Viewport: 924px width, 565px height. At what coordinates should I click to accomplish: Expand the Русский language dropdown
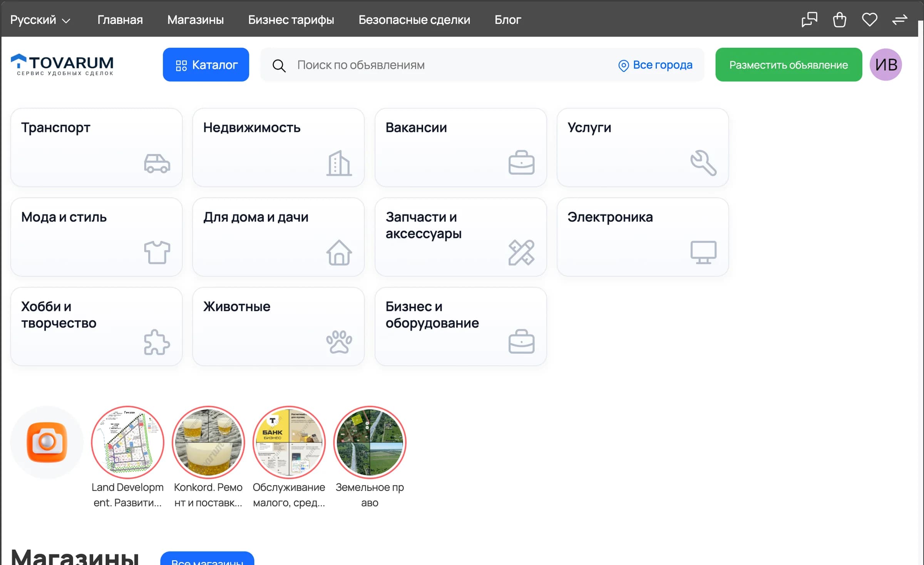click(40, 20)
